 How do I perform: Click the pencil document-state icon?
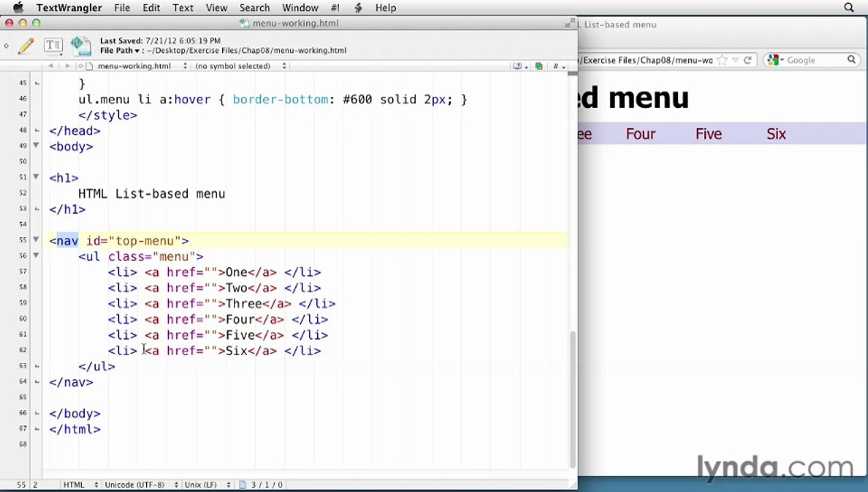tap(26, 46)
